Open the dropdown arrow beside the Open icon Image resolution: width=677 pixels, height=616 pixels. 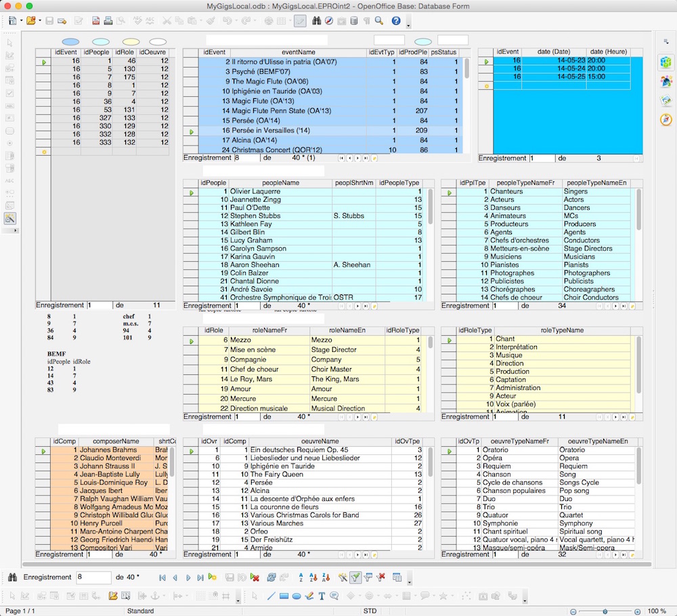tap(40, 21)
